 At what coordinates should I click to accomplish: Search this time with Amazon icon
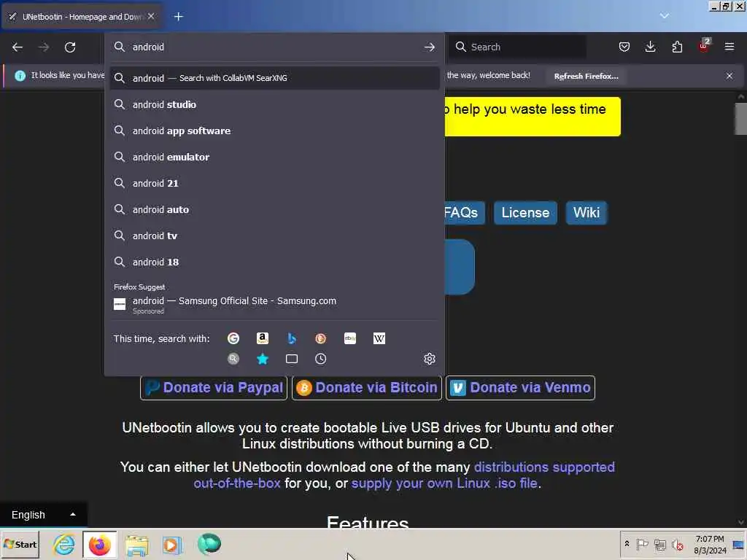click(263, 338)
